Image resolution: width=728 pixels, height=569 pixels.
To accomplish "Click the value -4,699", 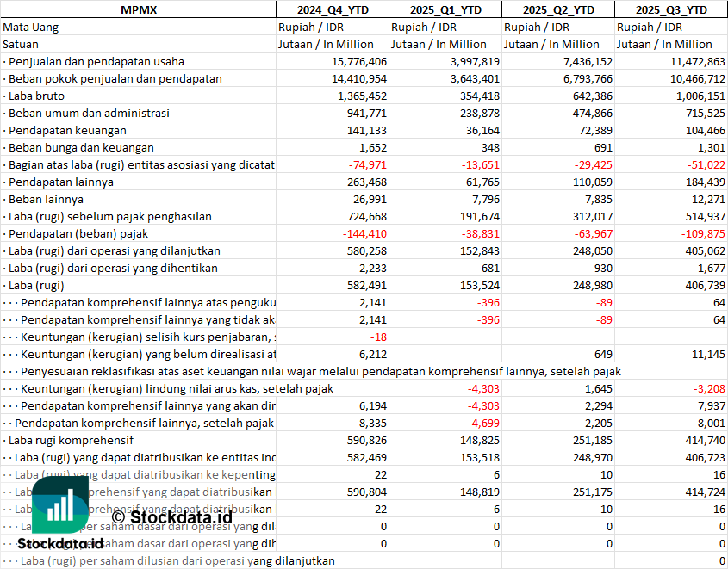I will tap(483, 423).
